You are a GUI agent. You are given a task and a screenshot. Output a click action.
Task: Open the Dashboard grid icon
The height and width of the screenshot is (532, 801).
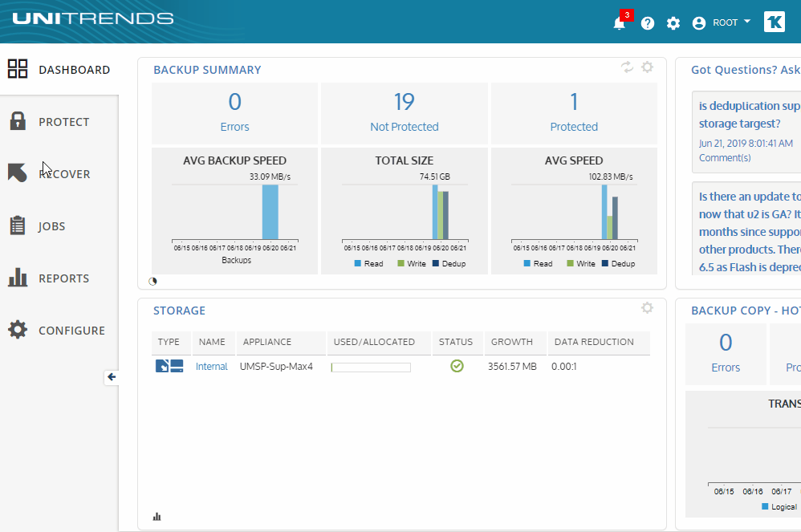click(18, 69)
